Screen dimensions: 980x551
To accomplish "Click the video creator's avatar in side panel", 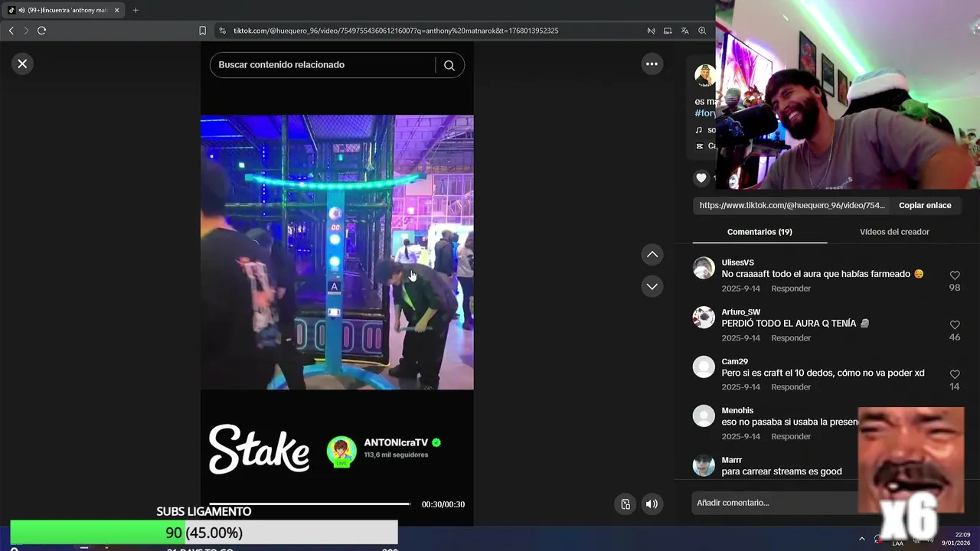I will point(704,75).
